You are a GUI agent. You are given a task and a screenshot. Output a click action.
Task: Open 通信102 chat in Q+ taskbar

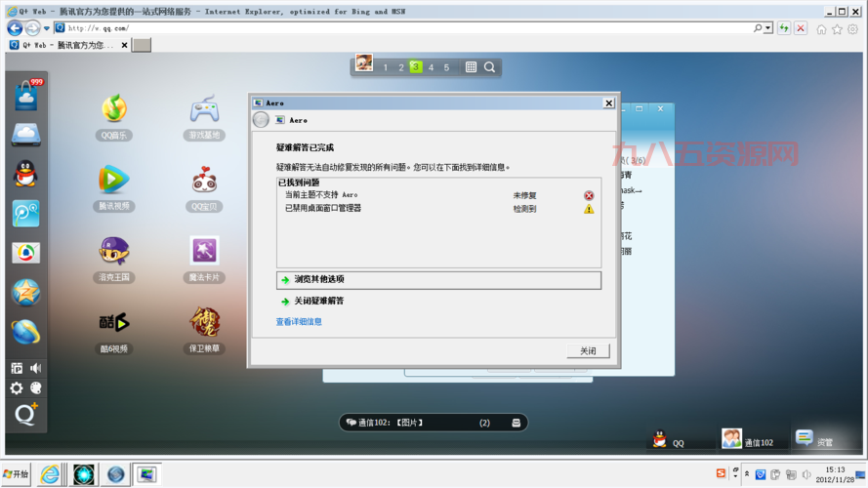coord(747,440)
